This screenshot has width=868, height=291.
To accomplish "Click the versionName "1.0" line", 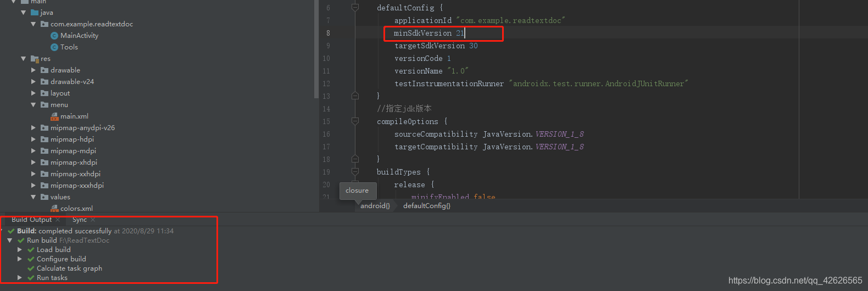I will point(431,71).
